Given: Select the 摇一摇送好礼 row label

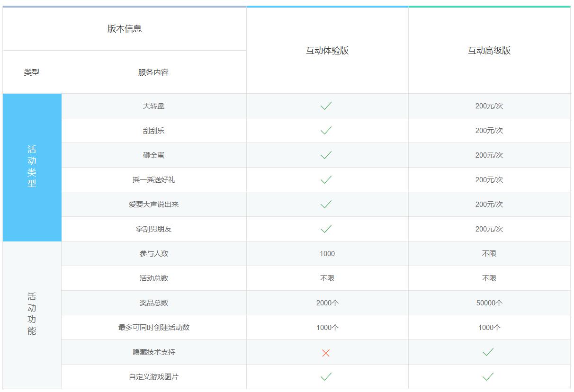Looking at the screenshot, I should click(154, 180).
